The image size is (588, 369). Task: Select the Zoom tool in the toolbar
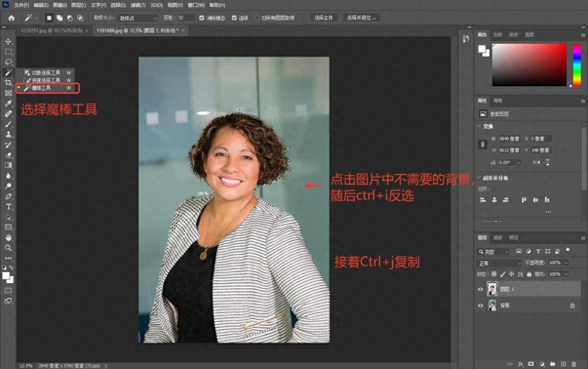pyautogui.click(x=8, y=248)
